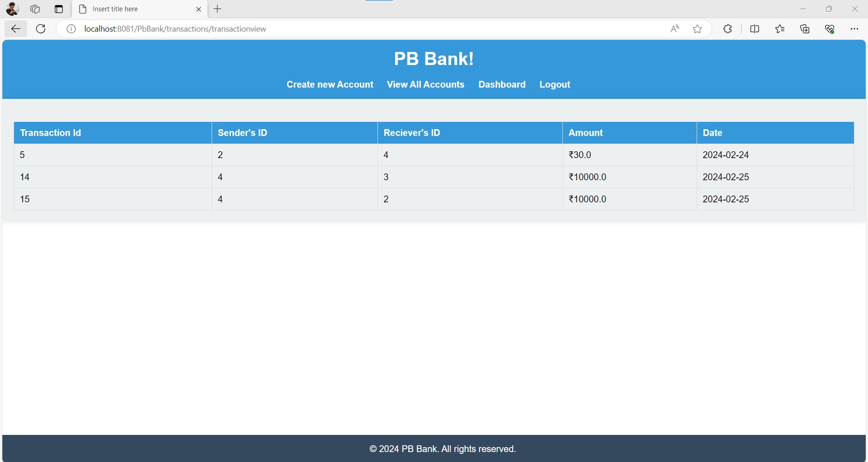Screen dimensions: 868x462
Task: Open the browser profile avatar
Action: coord(12,9)
